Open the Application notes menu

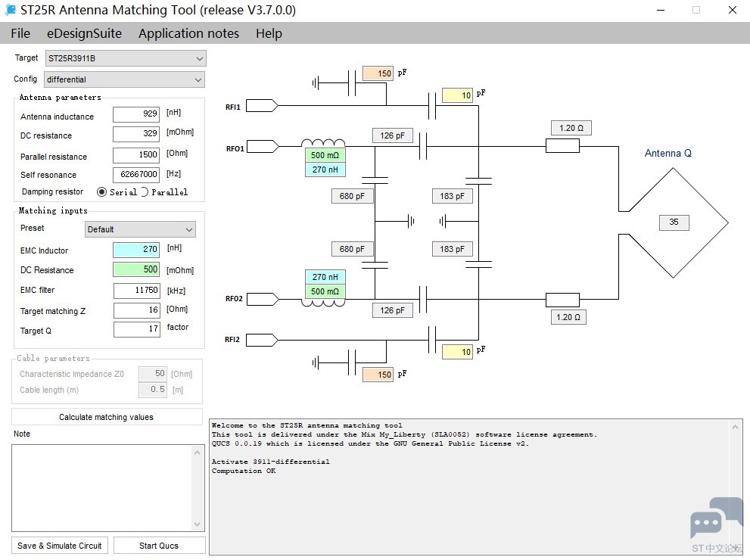(189, 33)
